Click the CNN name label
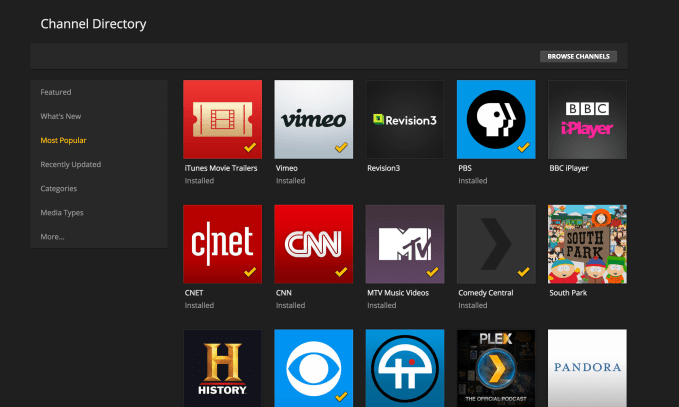679x407 pixels. 284,293
